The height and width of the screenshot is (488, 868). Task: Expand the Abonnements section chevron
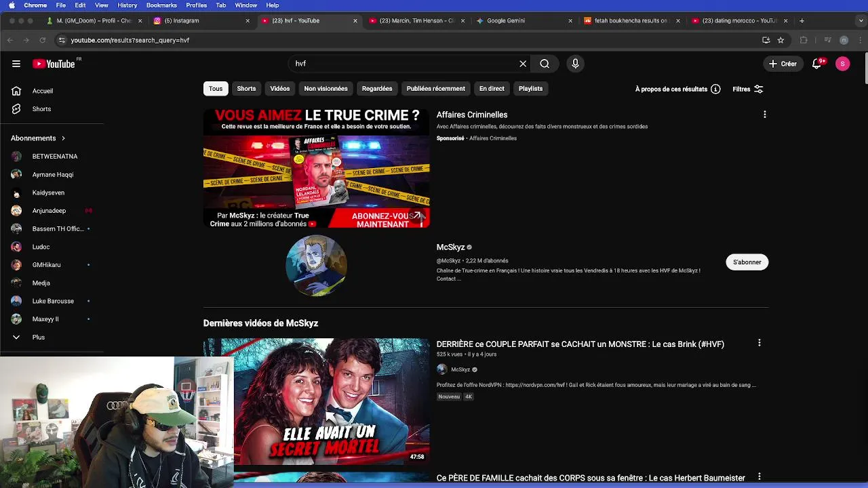coord(63,138)
